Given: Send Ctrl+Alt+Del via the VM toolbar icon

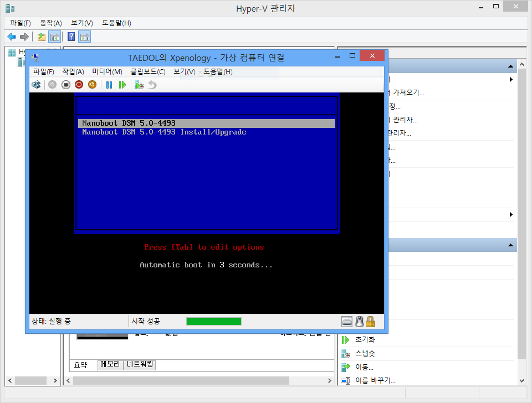Looking at the screenshot, I should tap(37, 85).
